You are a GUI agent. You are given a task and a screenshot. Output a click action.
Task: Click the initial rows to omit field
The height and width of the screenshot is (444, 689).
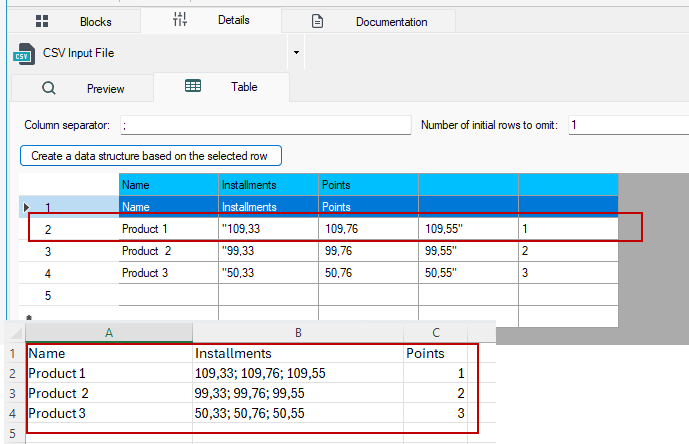[x=628, y=125]
